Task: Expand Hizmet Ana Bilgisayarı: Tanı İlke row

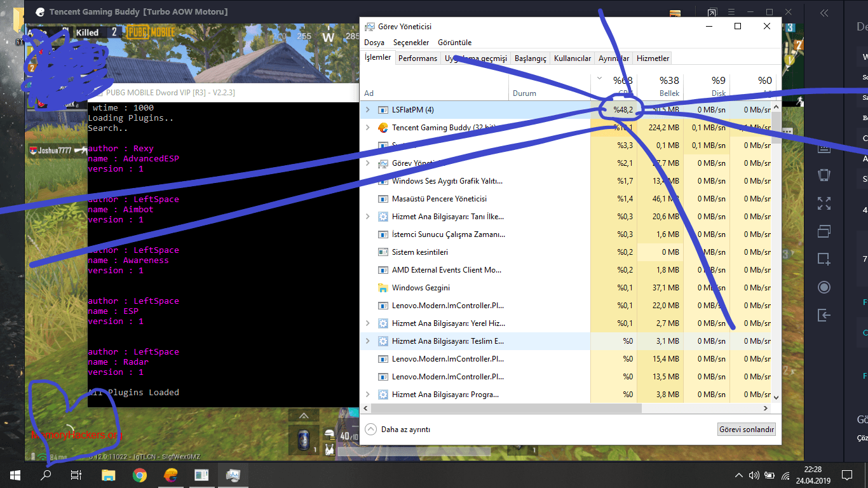Action: [x=367, y=217]
